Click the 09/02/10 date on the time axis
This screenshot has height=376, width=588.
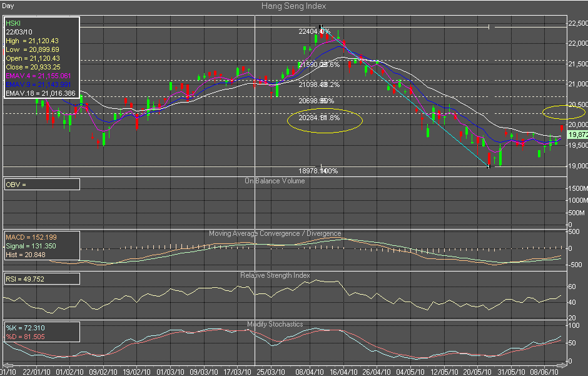pyautogui.click(x=103, y=372)
